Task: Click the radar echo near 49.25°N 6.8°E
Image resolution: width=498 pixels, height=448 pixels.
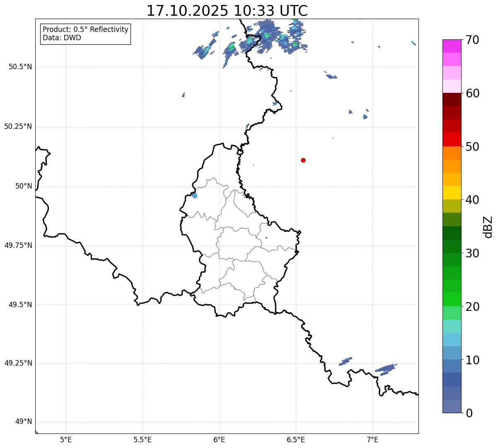Action: click(345, 361)
